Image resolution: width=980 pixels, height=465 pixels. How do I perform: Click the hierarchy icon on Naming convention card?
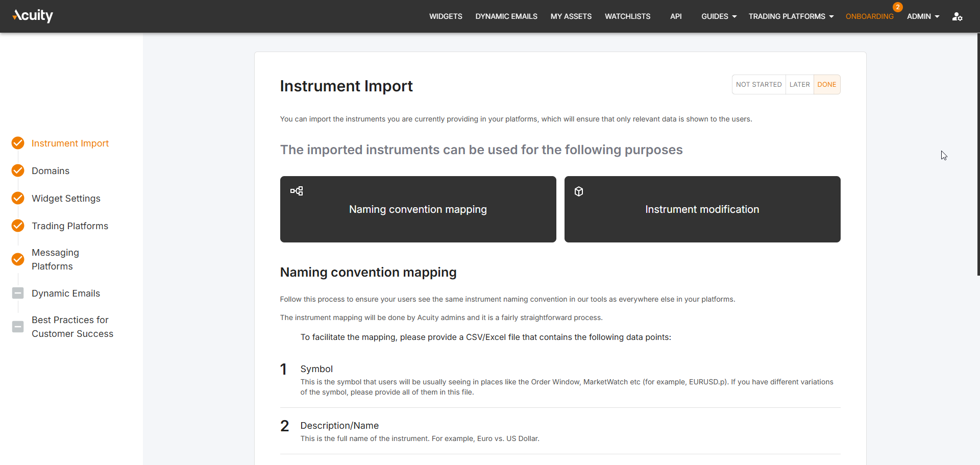click(x=297, y=191)
